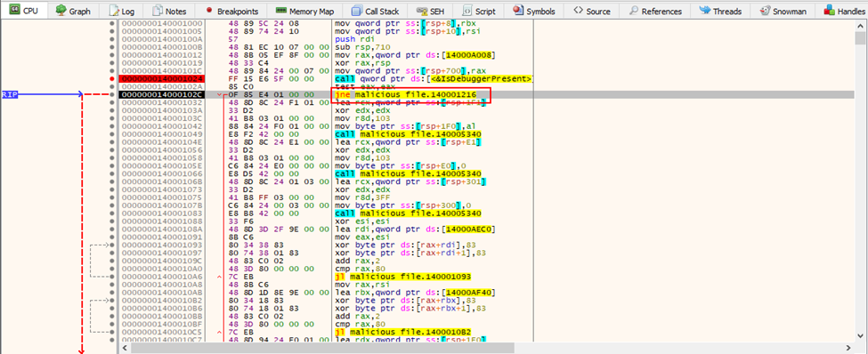The width and height of the screenshot is (868, 354).
Task: Switch to the Notes tab
Action: [x=169, y=11]
